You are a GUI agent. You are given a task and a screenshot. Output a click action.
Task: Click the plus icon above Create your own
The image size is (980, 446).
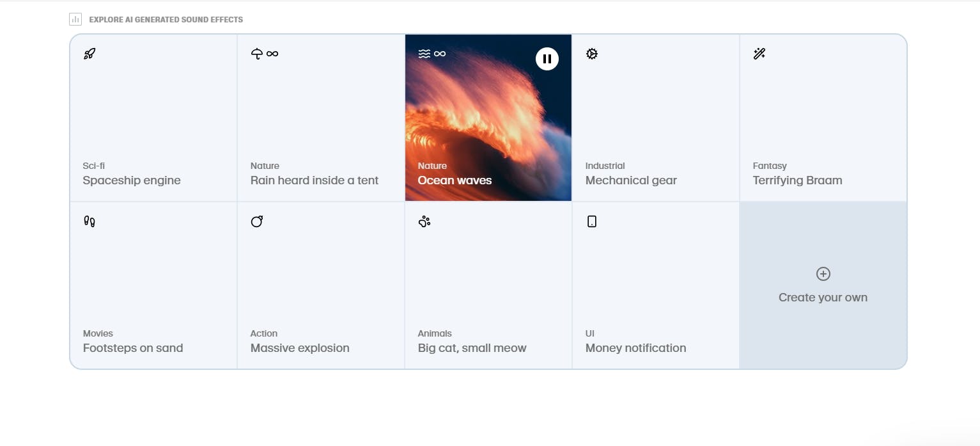823,274
